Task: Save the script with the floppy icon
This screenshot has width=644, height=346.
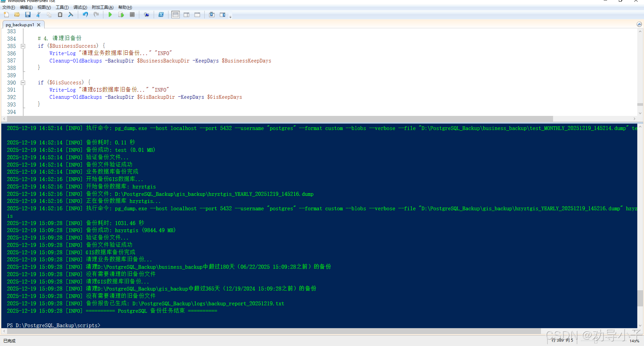Action: pyautogui.click(x=28, y=14)
